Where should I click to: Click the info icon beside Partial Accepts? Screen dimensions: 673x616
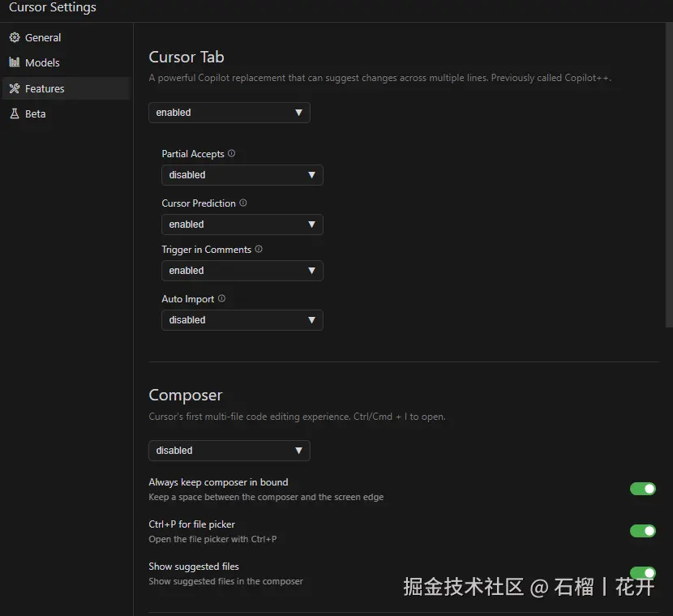(x=231, y=153)
